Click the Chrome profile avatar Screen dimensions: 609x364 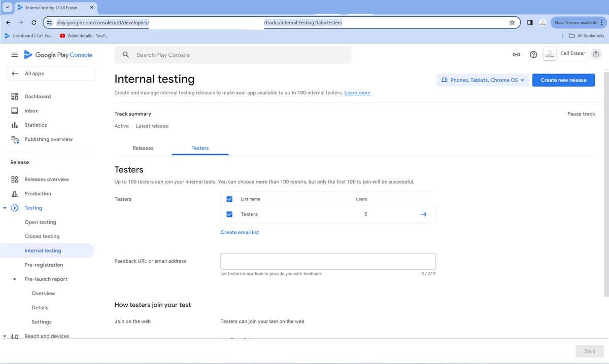[543, 22]
